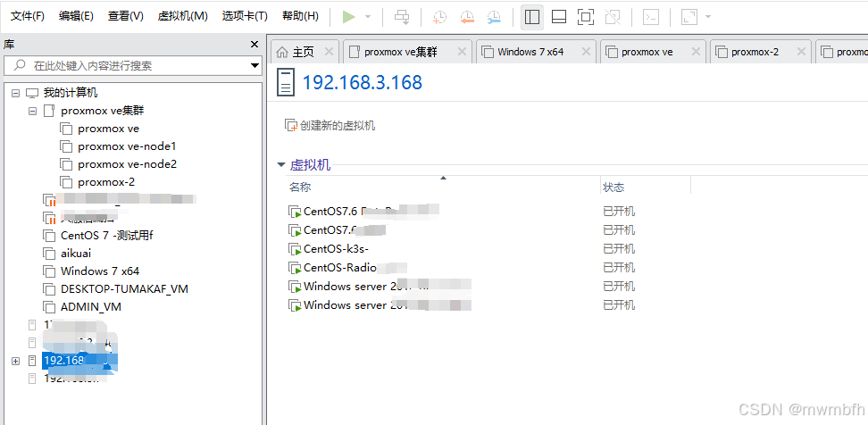Switch to the proxmox ve tab
The image size is (868, 425).
(647, 52)
